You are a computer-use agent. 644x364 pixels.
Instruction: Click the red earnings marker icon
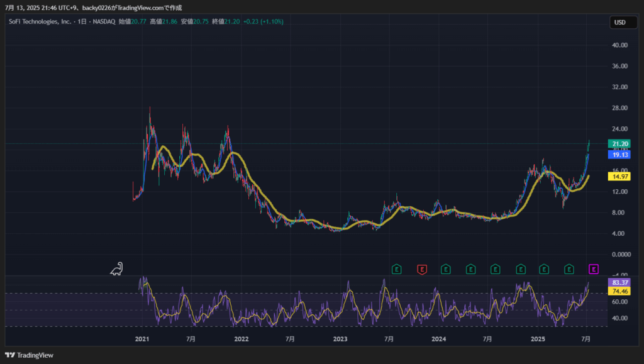tap(422, 269)
